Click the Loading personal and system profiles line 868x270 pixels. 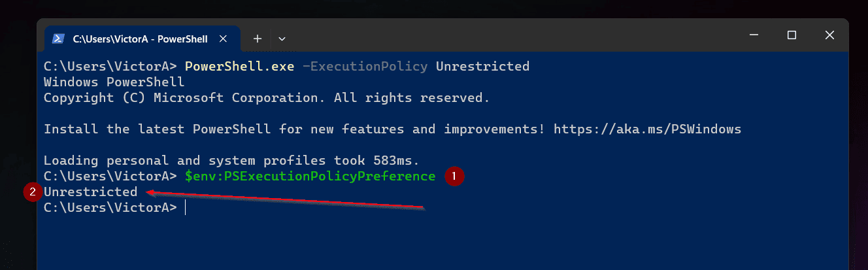pos(231,160)
